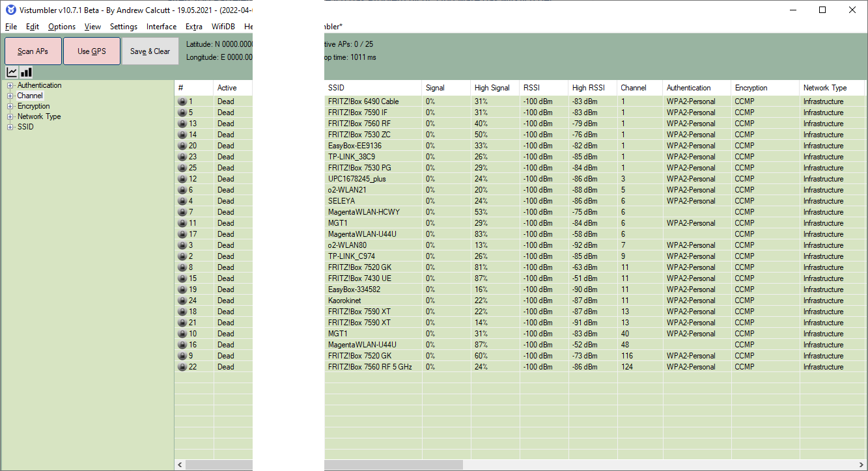Click the dead AP icon in row 9
The height and width of the screenshot is (471, 868).
tap(182, 356)
